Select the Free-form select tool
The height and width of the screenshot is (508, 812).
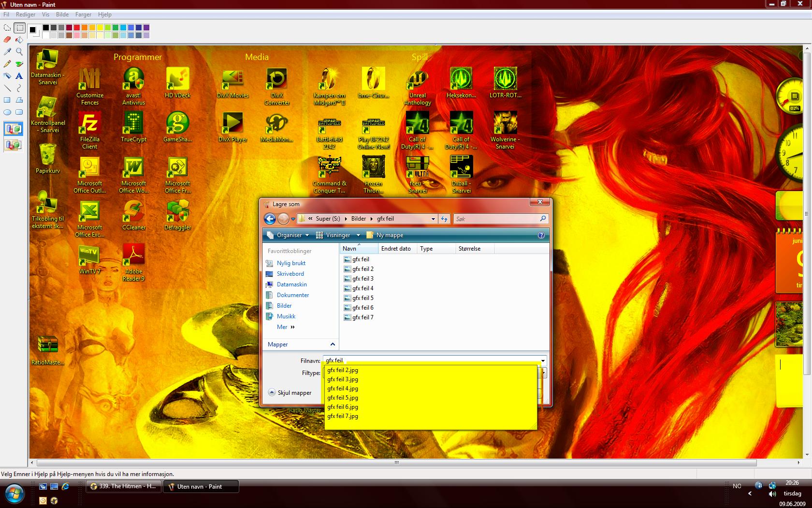[x=7, y=28]
